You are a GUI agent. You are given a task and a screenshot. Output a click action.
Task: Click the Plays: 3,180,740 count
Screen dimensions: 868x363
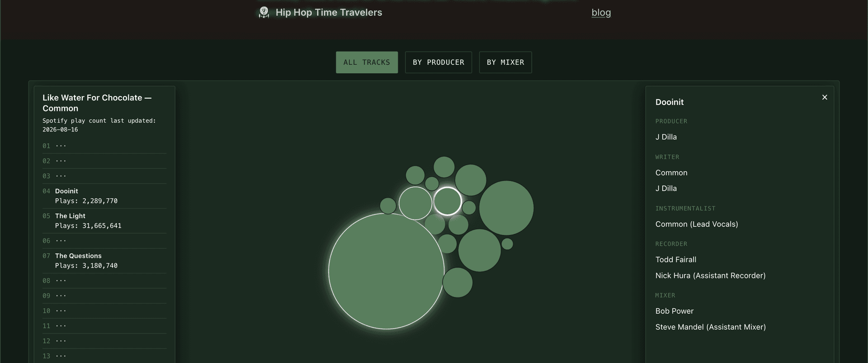pyautogui.click(x=86, y=266)
